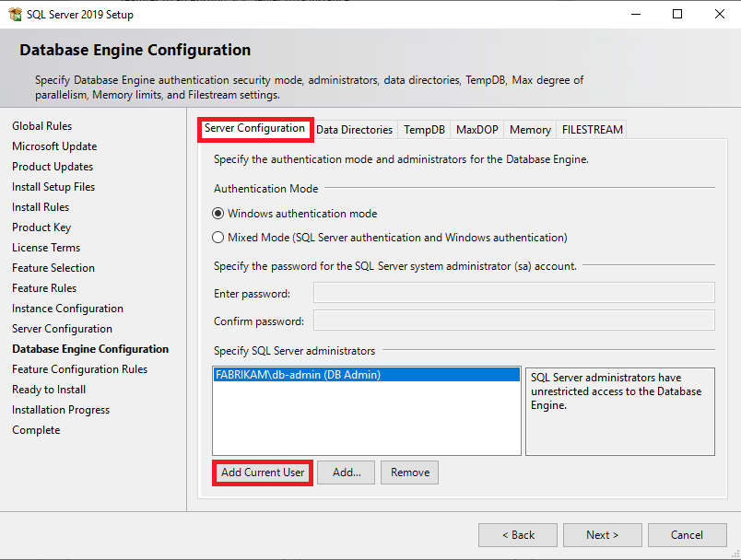741x560 pixels.
Task: Click Installation Progress step in sidebar
Action: tap(61, 410)
